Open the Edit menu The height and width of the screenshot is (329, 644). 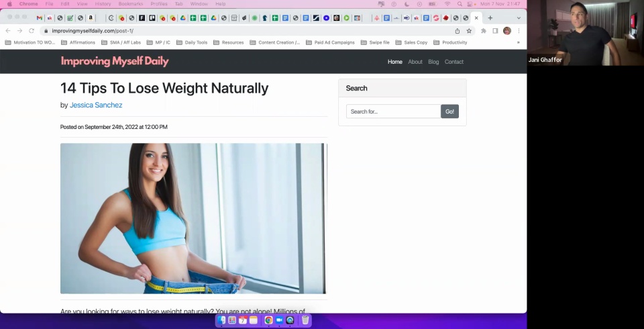click(x=65, y=4)
